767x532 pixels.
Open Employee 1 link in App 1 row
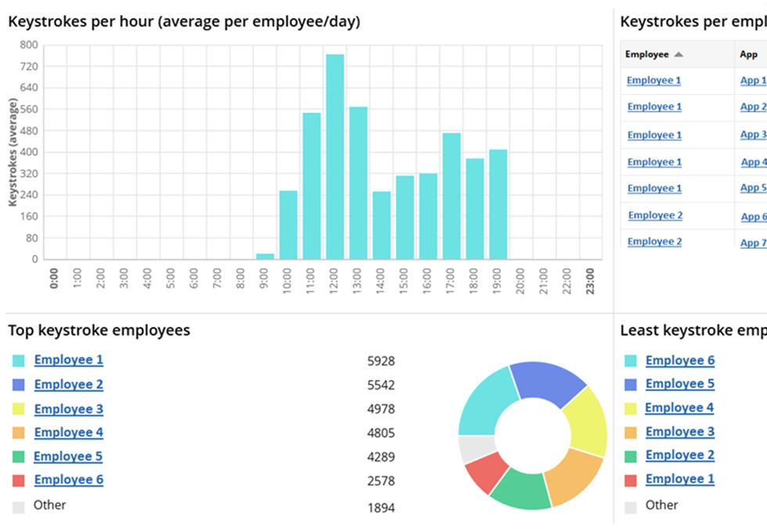coord(654,80)
